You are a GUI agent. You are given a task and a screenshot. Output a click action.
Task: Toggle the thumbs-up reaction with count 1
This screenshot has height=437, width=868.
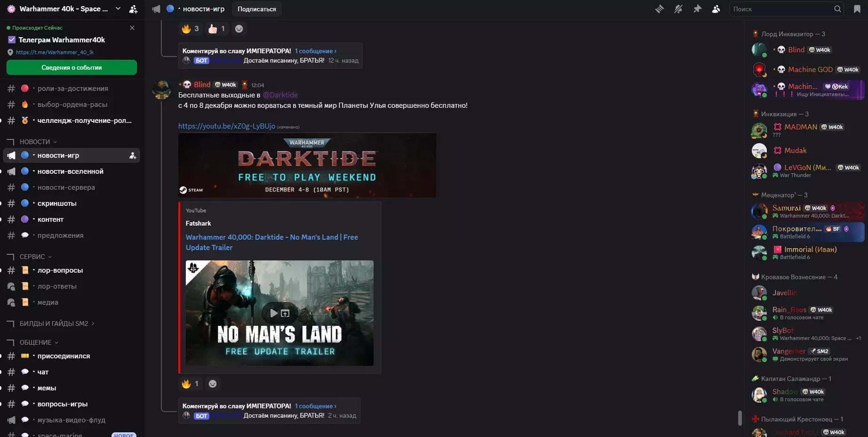216,29
